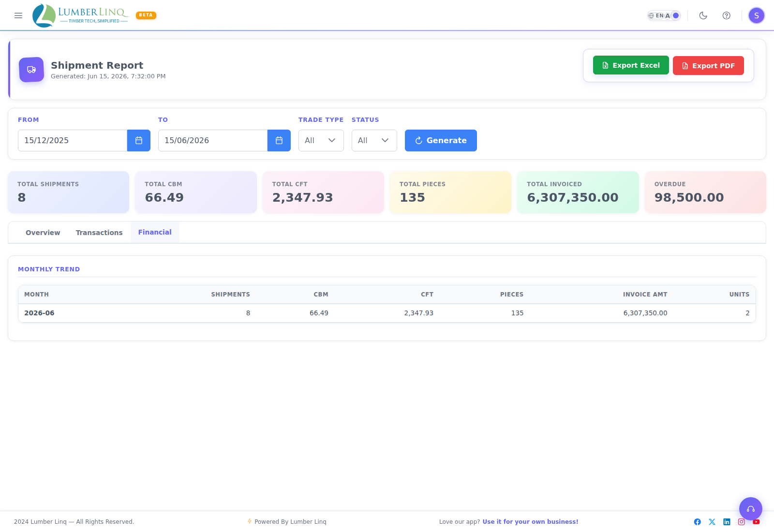Click the Total Shipments card
The width and height of the screenshot is (774, 532).
tap(69, 192)
